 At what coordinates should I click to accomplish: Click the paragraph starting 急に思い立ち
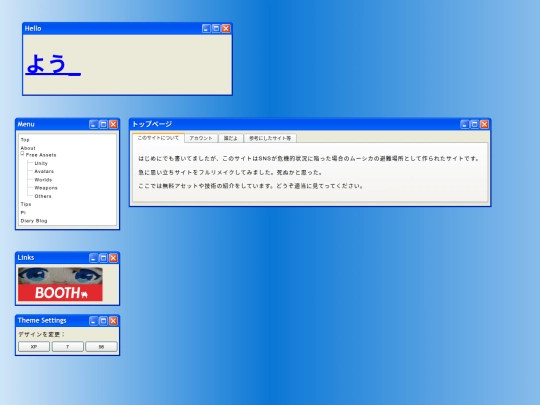click(230, 172)
